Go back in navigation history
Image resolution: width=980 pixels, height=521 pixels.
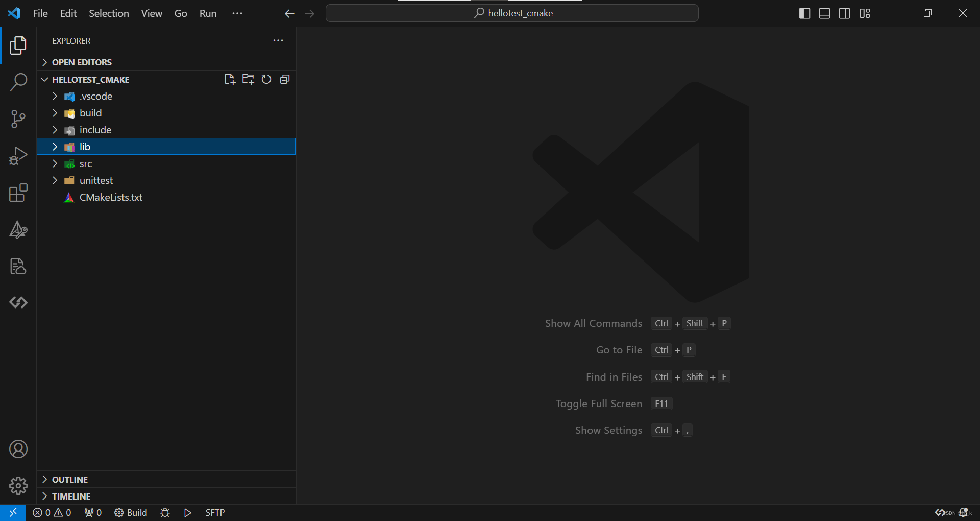pyautogui.click(x=289, y=14)
